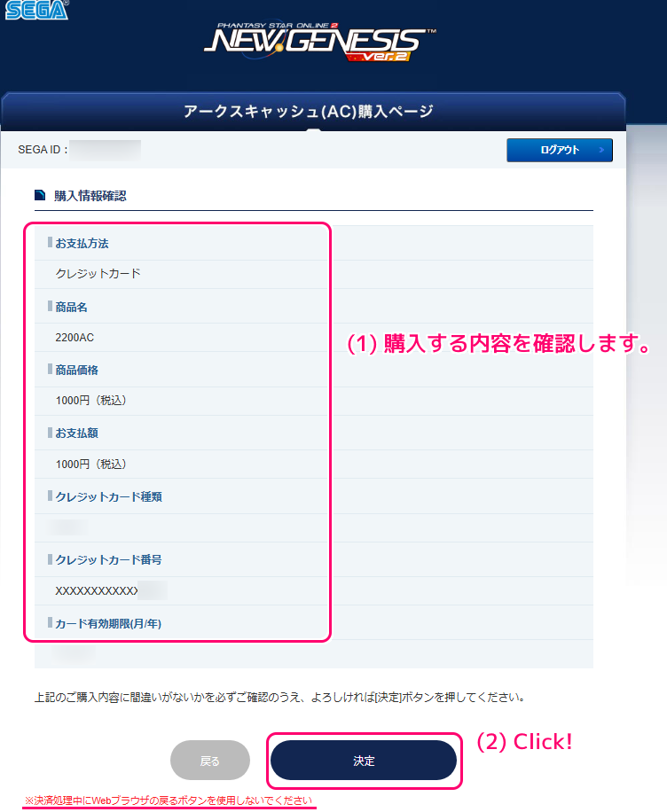Click the 1000円 value under お支払額

(x=91, y=464)
